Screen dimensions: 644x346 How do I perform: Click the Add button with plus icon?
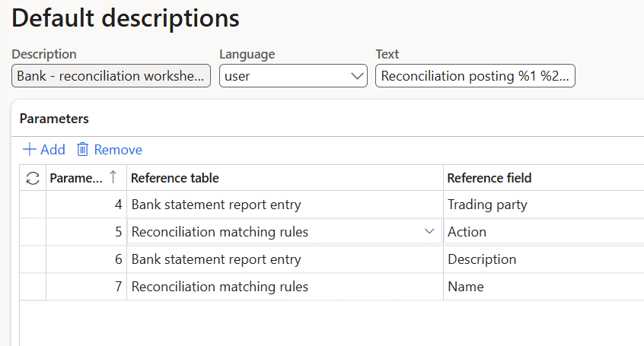point(43,149)
